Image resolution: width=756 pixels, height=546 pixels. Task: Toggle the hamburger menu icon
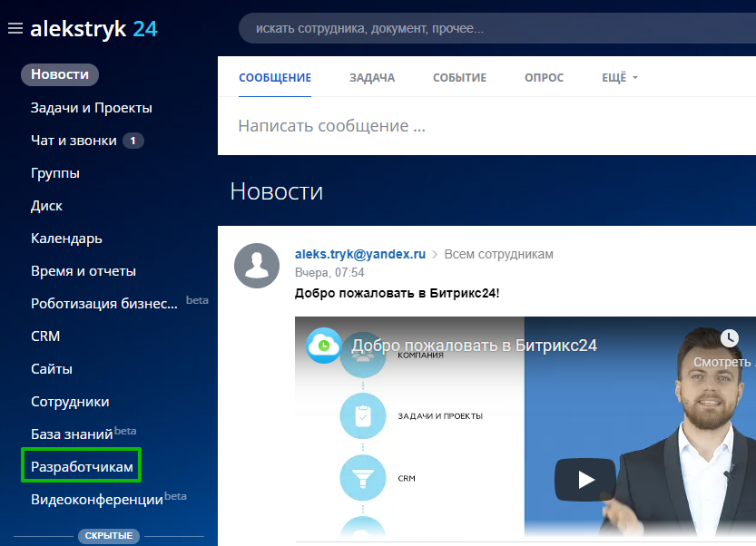tap(15, 28)
